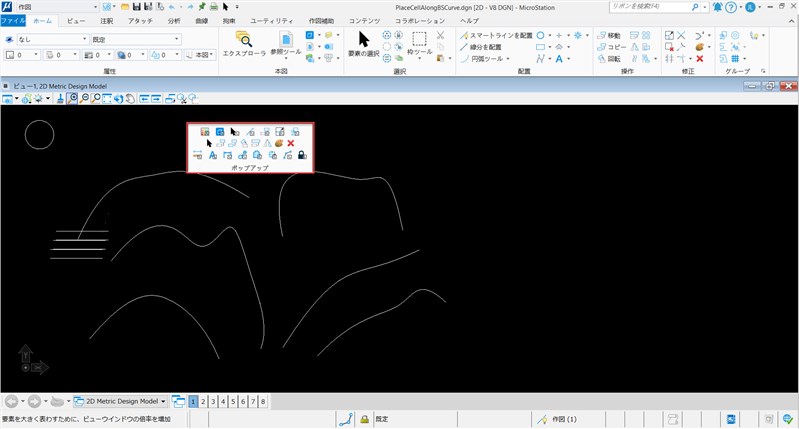Open the エクスプローラ (Explorer) tool

click(244, 43)
